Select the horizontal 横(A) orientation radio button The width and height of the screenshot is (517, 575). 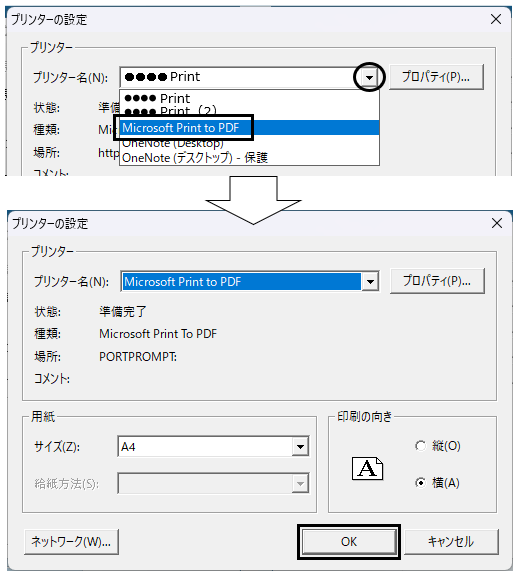[420, 483]
